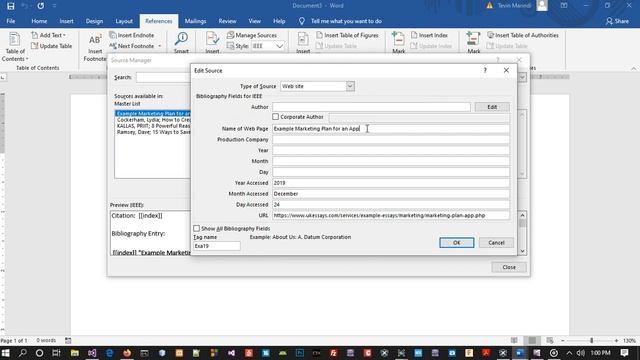Click zoom out minus button
Image resolution: width=640 pixels, height=360 pixels.
[x=563, y=340]
